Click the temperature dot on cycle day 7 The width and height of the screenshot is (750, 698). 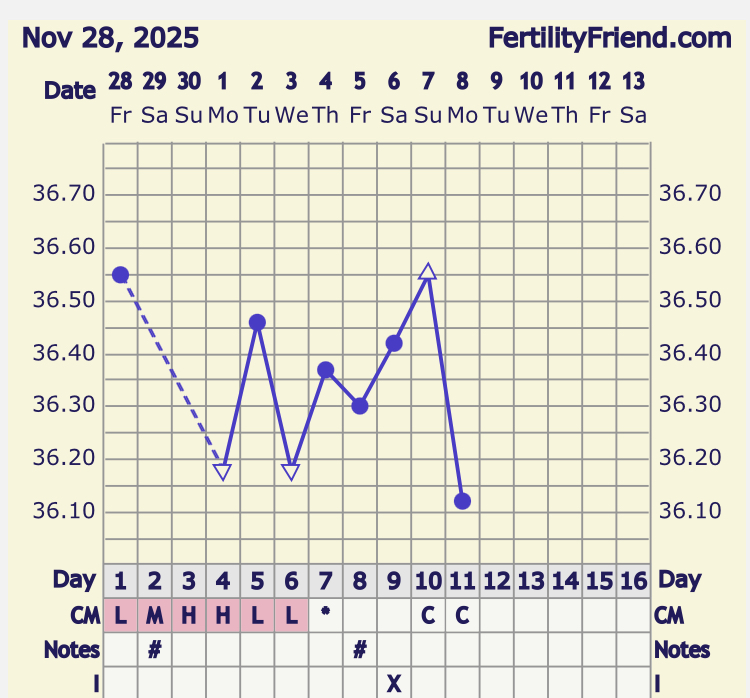point(325,370)
